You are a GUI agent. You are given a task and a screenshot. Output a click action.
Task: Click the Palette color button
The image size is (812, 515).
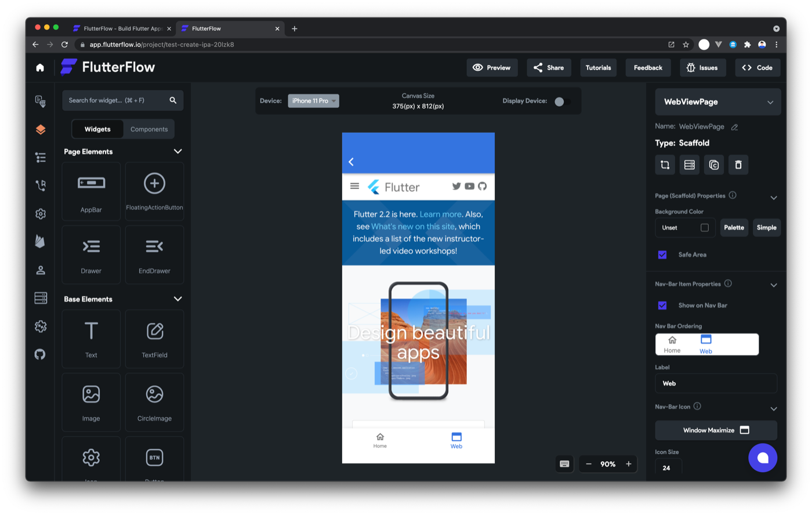click(734, 227)
